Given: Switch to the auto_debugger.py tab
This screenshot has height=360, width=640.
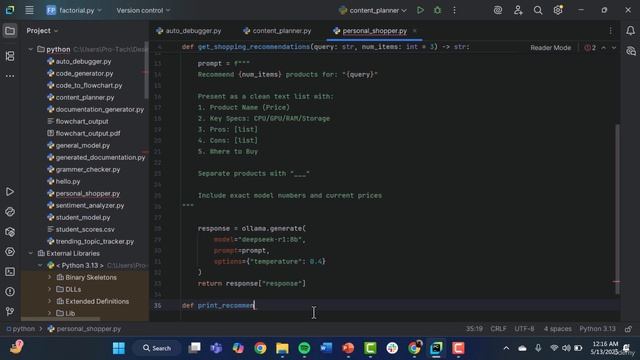Looking at the screenshot, I should tap(189, 31).
